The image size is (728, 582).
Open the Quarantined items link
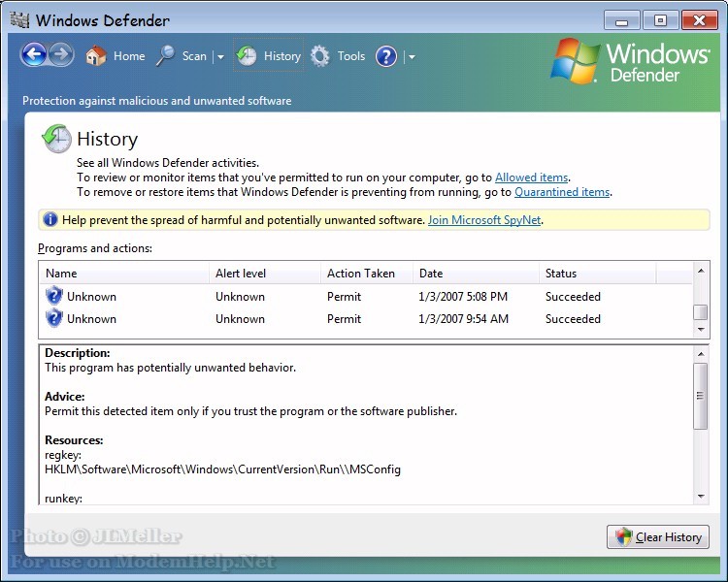[562, 192]
